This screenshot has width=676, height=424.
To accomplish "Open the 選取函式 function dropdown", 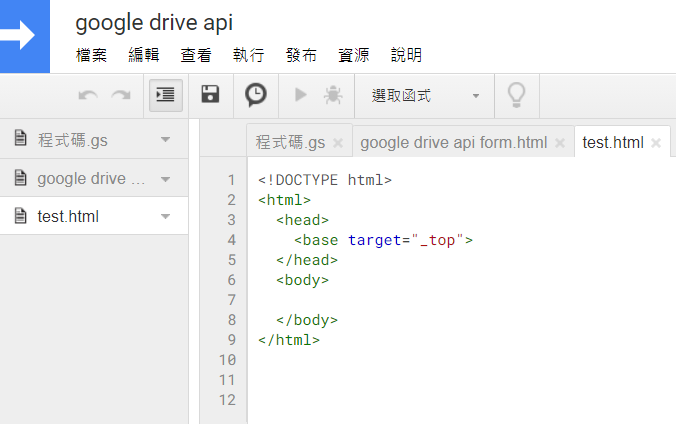I will coord(425,96).
